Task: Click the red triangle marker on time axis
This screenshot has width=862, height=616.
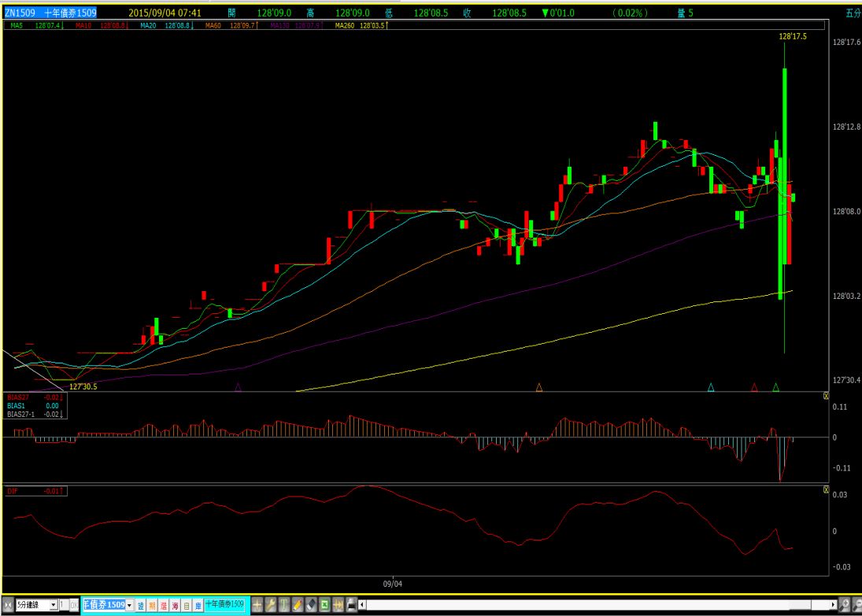Action: tap(754, 387)
